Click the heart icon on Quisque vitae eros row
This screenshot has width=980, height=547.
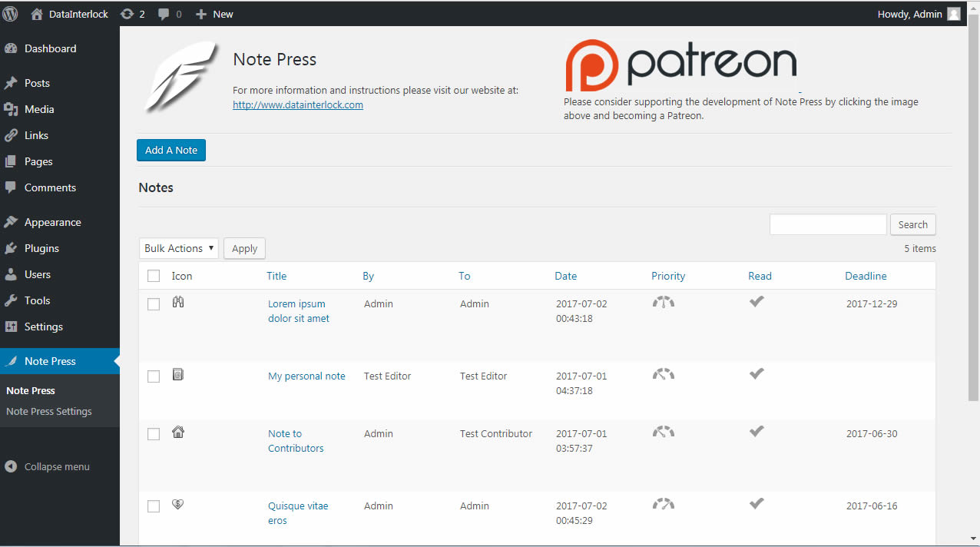point(178,504)
